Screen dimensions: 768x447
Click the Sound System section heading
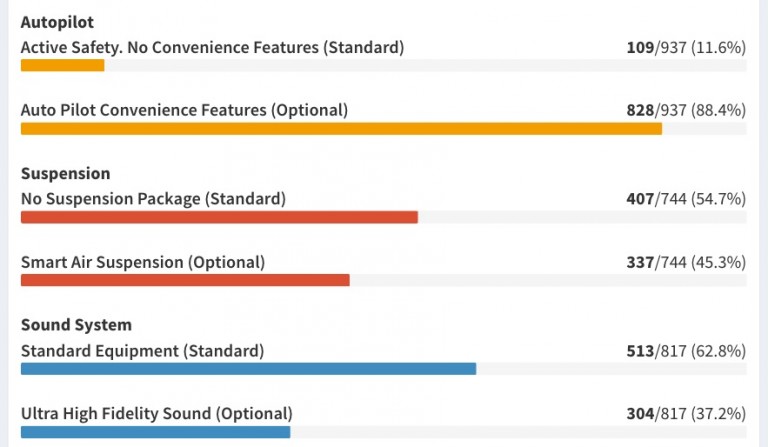(76, 325)
